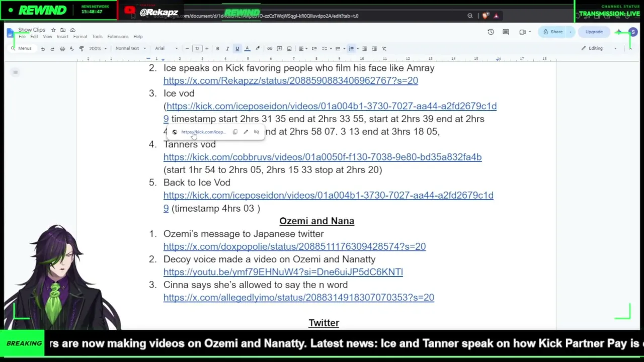Screen dimensions: 644x362
Task: Increase the indent
Action: tap(374, 49)
